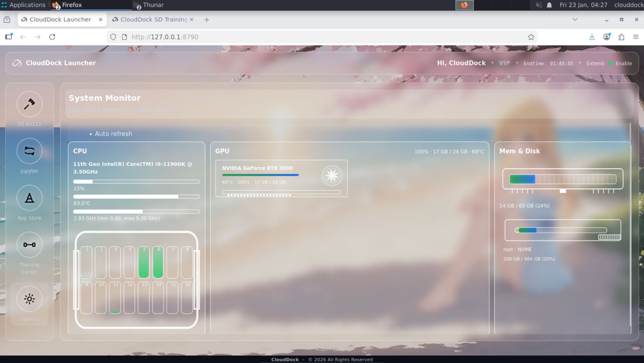Open the Training Center sidebar icon
The height and width of the screenshot is (363, 644).
coord(29,245)
